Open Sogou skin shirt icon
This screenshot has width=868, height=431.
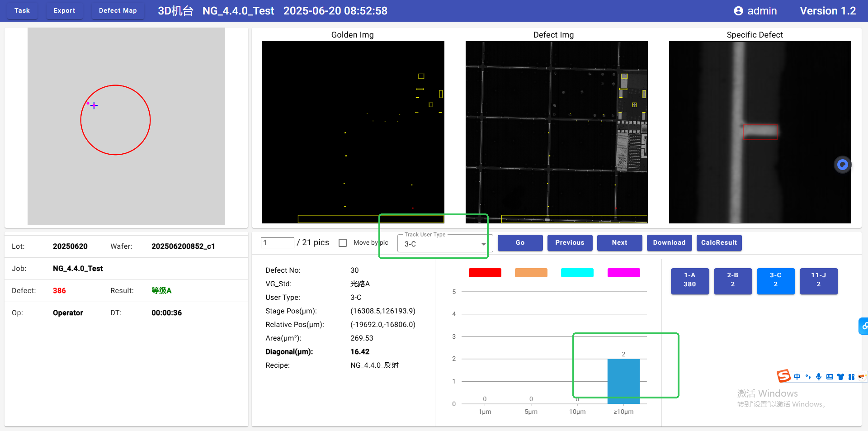[x=840, y=377]
